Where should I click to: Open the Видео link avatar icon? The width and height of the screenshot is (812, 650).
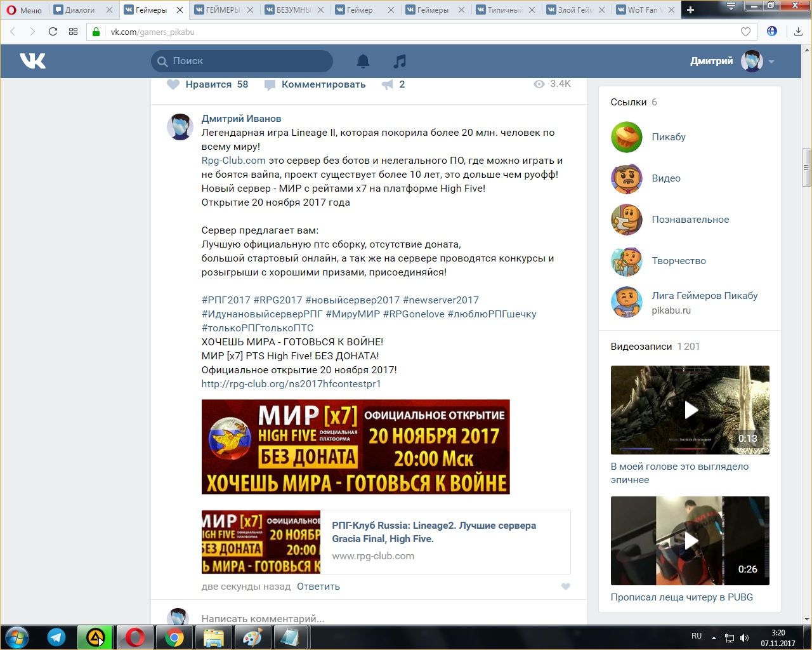[627, 178]
